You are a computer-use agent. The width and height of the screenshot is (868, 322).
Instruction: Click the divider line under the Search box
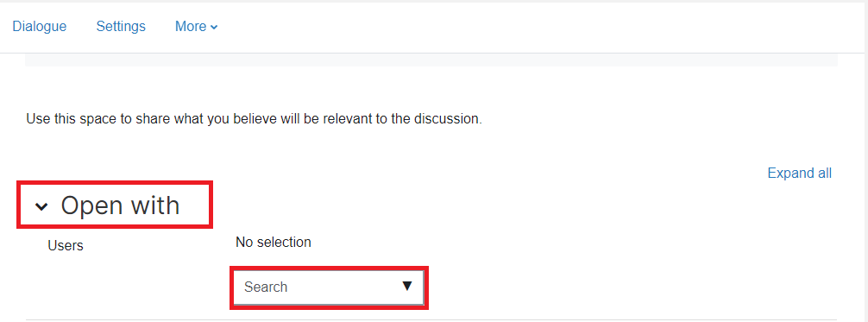(x=431, y=319)
